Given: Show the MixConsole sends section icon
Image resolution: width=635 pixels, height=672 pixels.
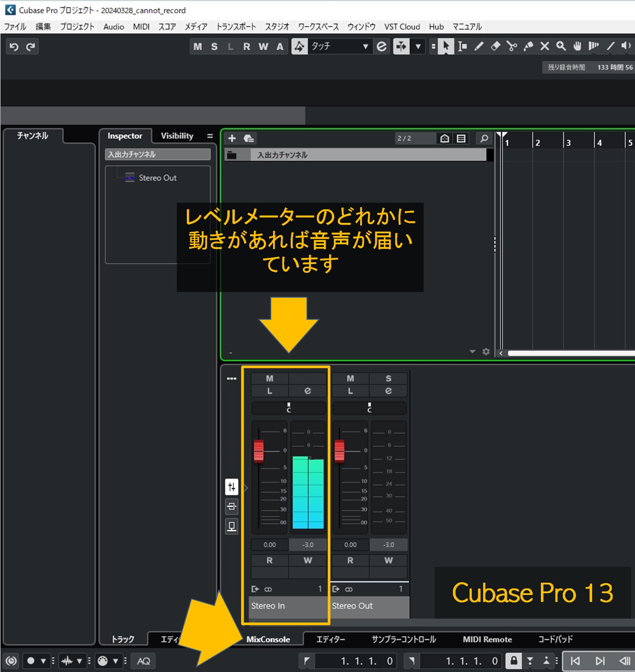Looking at the screenshot, I should coord(232,526).
